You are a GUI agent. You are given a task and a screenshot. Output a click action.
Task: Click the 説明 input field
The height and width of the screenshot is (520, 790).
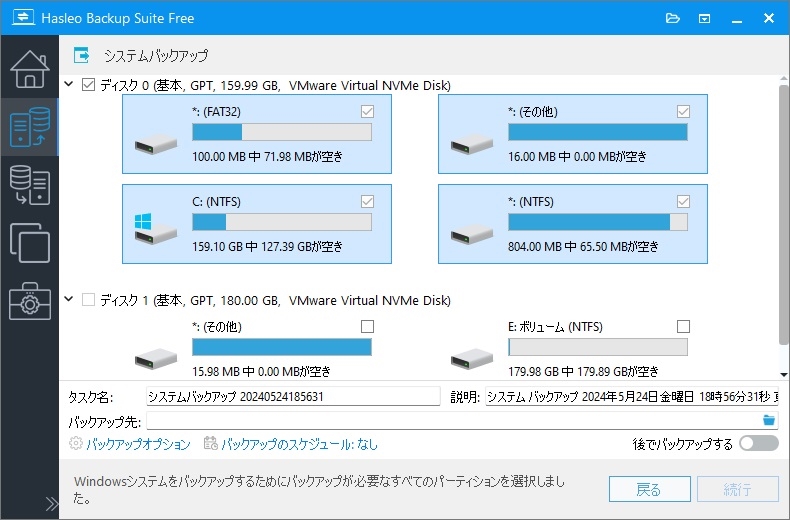click(632, 396)
